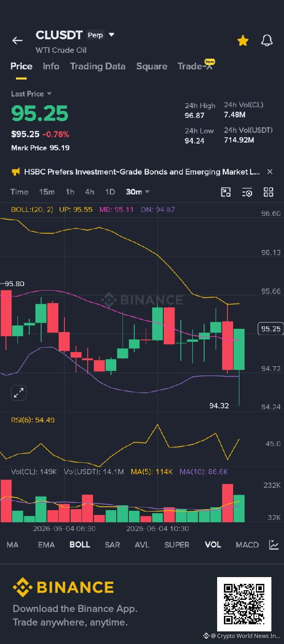Select the Price tab
This screenshot has height=644, width=284.
tap(21, 66)
